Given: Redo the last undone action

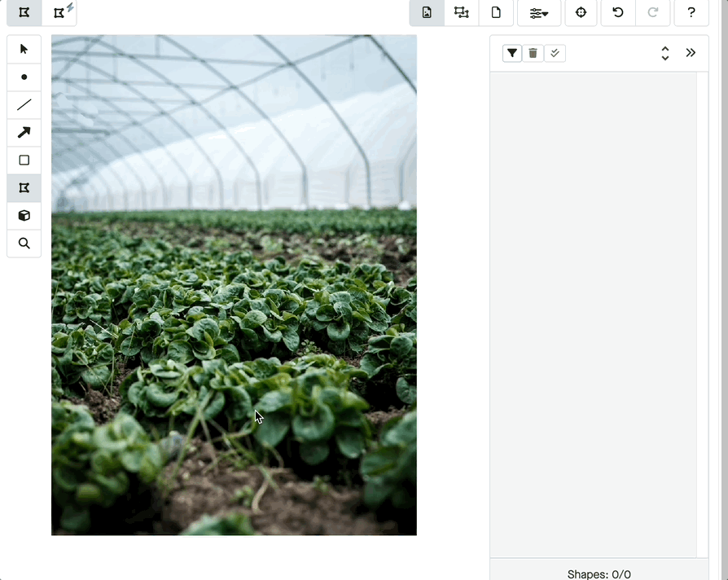Looking at the screenshot, I should [653, 12].
